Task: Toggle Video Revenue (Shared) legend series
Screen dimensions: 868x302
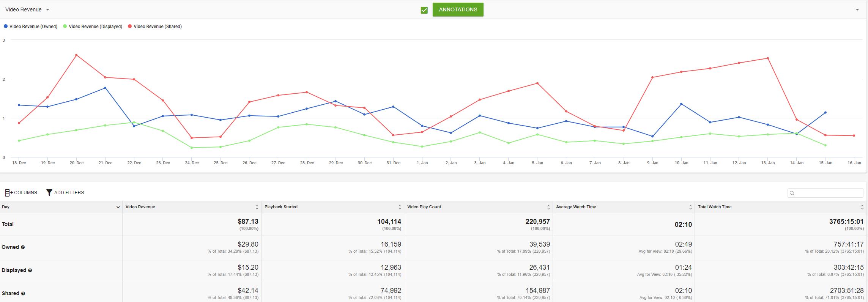Action: (155, 27)
